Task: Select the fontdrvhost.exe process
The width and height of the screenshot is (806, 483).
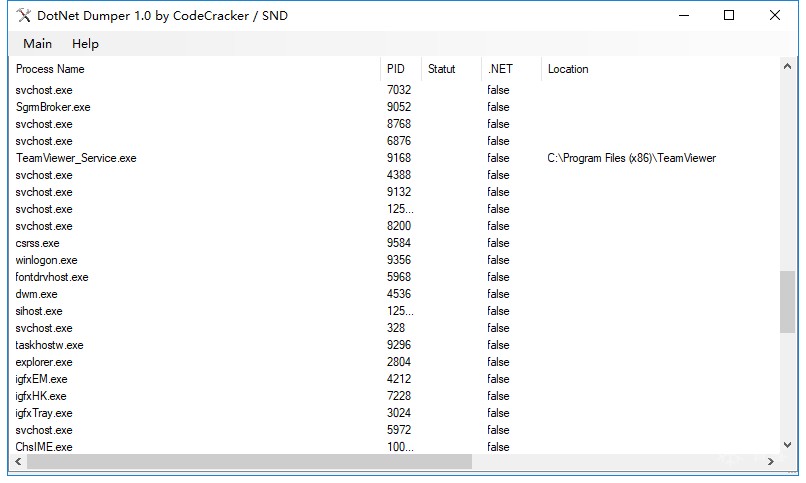Action: click(x=52, y=277)
